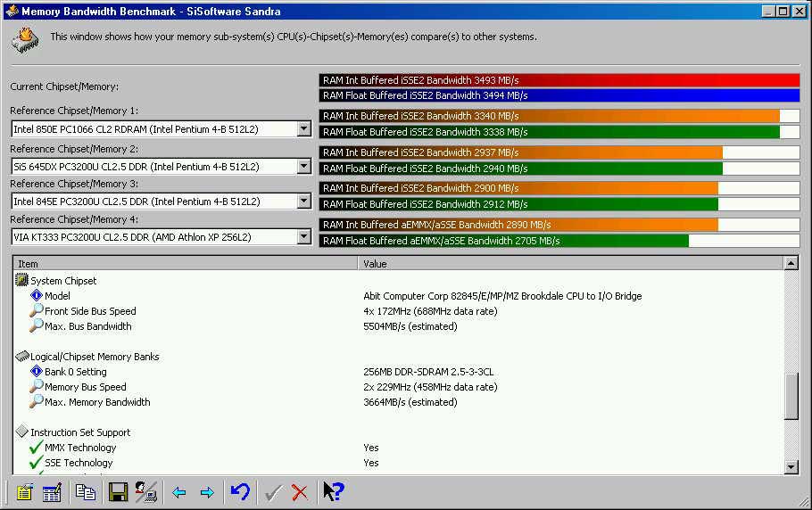The height and width of the screenshot is (510, 812).
Task: Click green checkmark beside SSE Technology
Action: pos(37,462)
